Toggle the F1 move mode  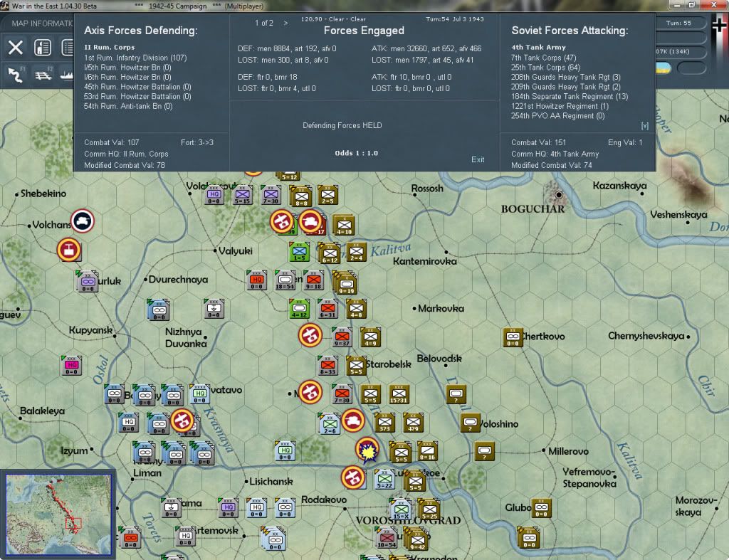(x=16, y=74)
